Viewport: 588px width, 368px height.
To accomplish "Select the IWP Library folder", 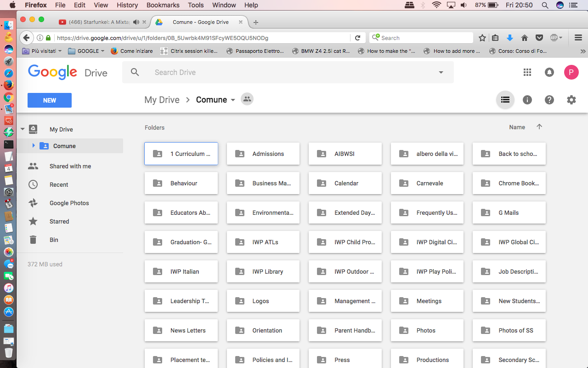I will tap(263, 271).
